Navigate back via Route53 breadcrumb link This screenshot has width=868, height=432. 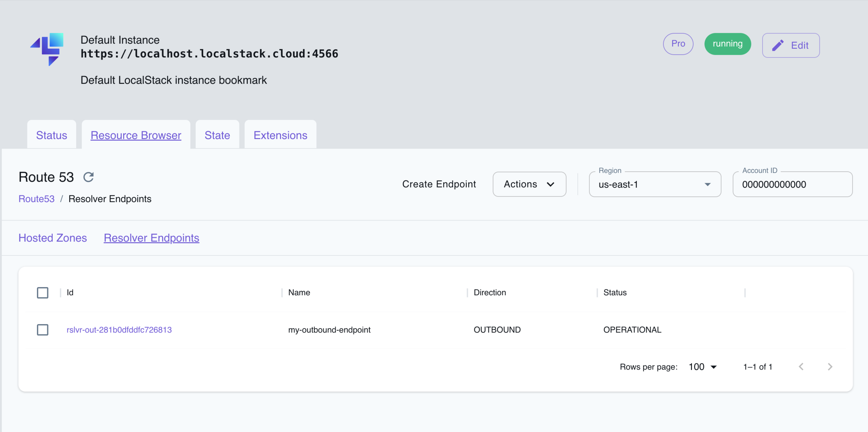[x=36, y=199]
